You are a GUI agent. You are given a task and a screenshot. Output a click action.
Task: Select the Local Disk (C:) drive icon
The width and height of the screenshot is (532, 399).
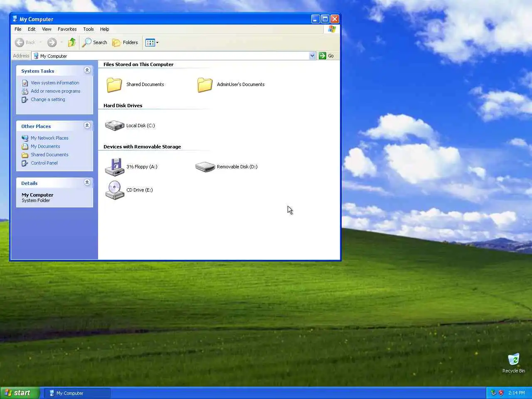pyautogui.click(x=115, y=125)
